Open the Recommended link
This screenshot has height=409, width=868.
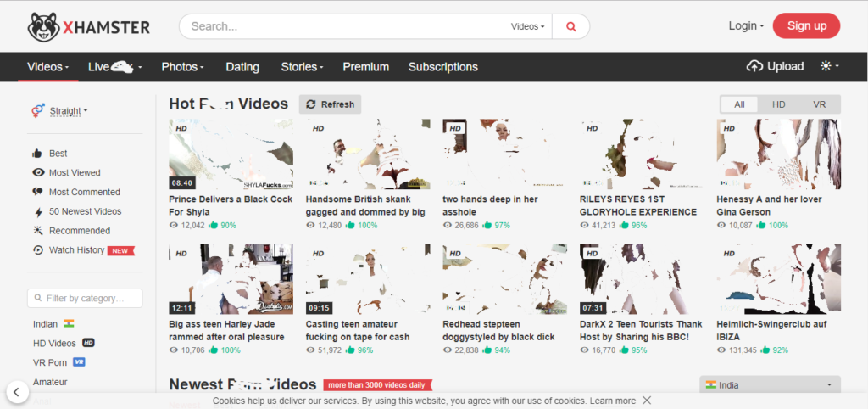[x=80, y=231]
